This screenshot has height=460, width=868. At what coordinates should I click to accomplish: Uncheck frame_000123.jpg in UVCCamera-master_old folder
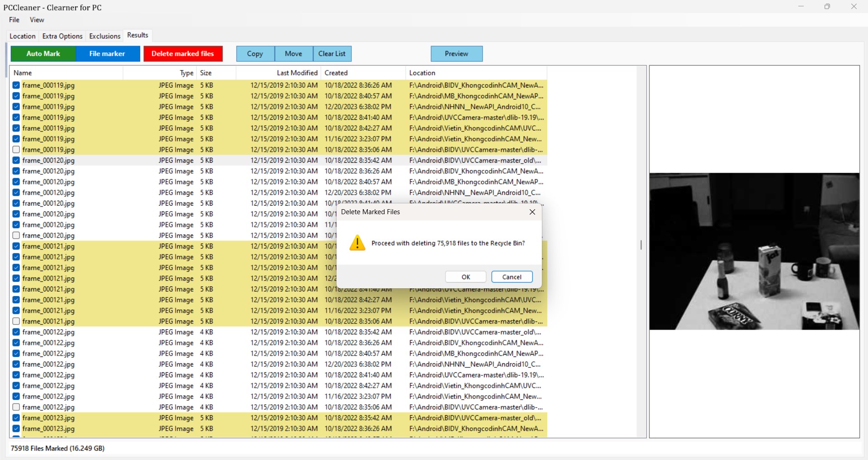tap(16, 418)
